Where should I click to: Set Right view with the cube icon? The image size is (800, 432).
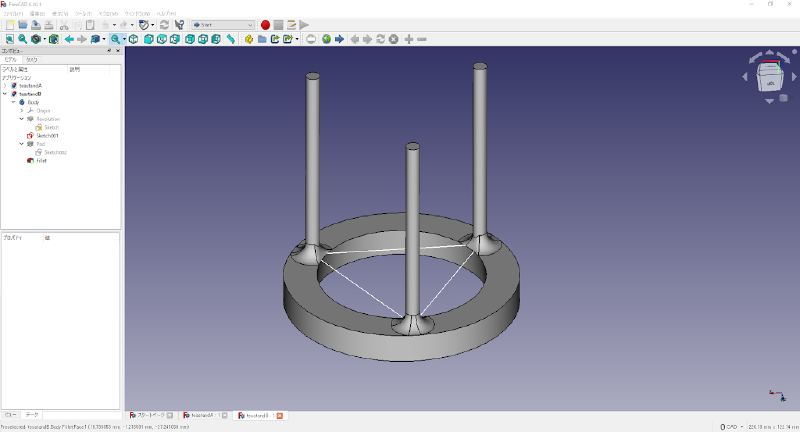pyautogui.click(x=175, y=39)
